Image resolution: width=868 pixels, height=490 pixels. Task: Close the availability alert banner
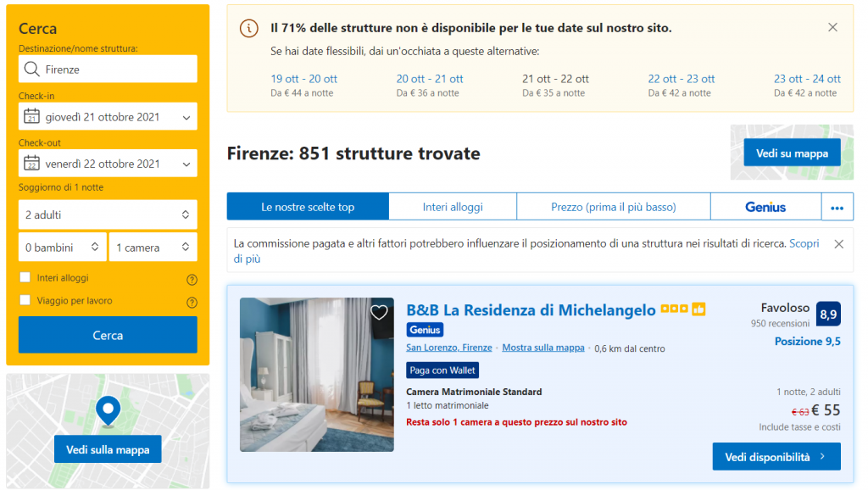(x=832, y=27)
